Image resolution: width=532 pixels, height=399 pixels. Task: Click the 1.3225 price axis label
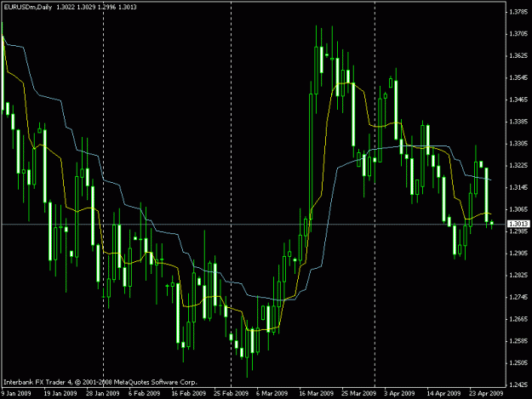pyautogui.click(x=518, y=165)
